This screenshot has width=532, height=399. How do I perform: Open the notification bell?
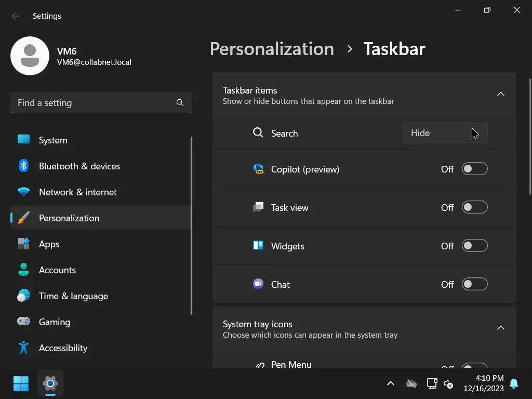coord(514,384)
